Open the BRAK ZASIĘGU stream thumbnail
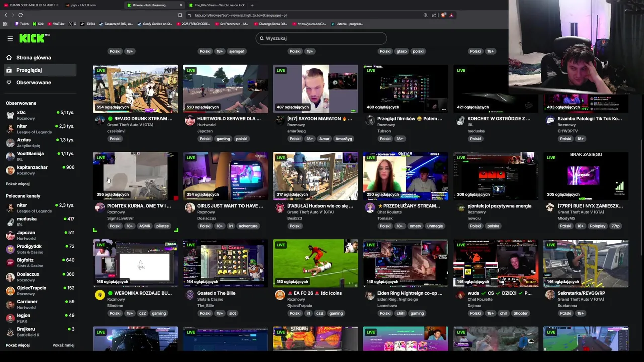Image resolution: width=644 pixels, height=362 pixels. point(586,176)
